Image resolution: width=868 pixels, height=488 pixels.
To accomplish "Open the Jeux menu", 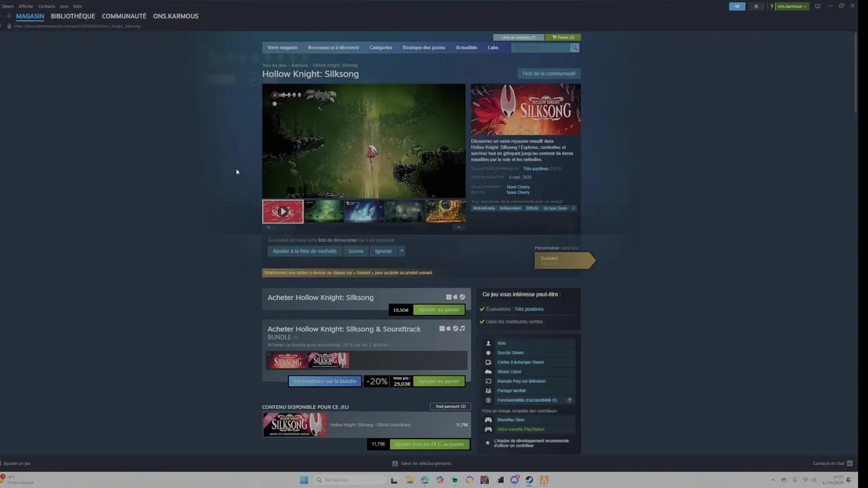I will 64,6.
